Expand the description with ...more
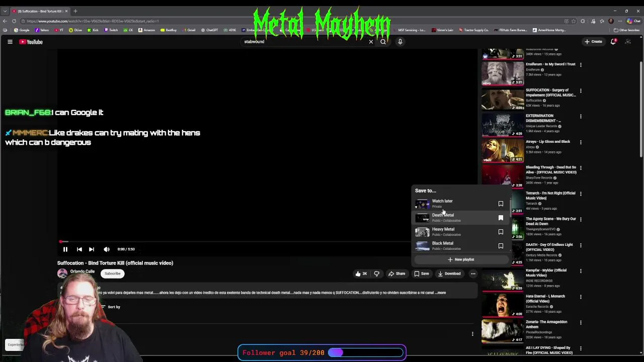644x362 pixels. 440,293
